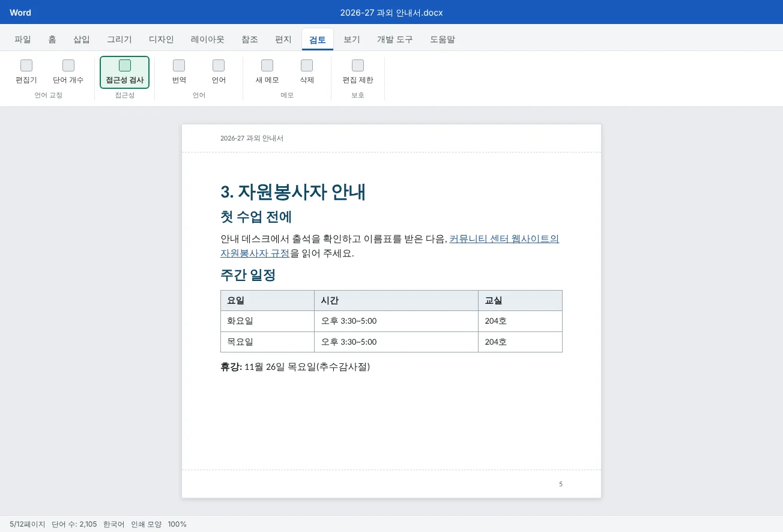
Task: Switch to the 편지 tab
Action: [x=283, y=40]
